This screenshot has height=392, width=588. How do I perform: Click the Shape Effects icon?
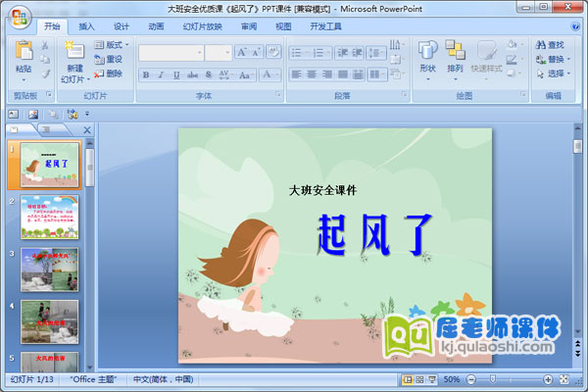coord(514,73)
